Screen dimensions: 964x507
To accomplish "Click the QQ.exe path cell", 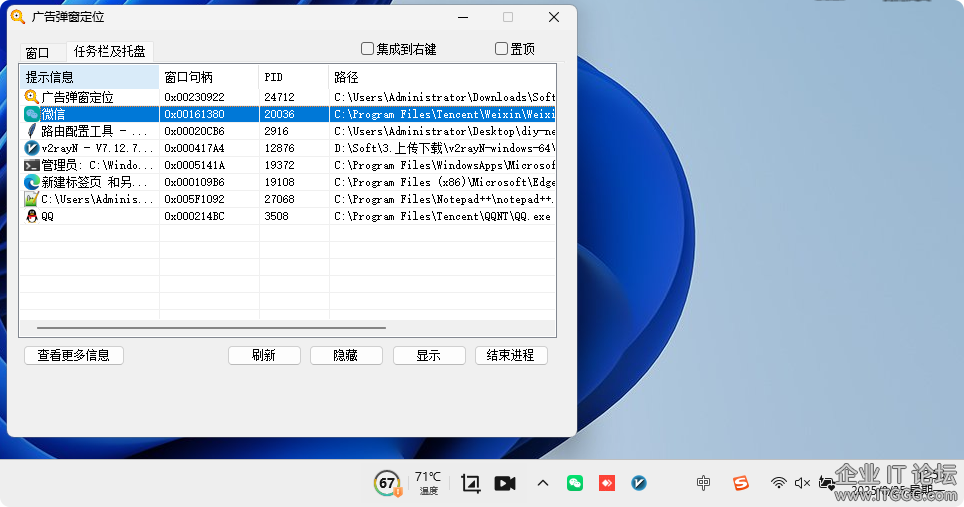I will click(442, 216).
